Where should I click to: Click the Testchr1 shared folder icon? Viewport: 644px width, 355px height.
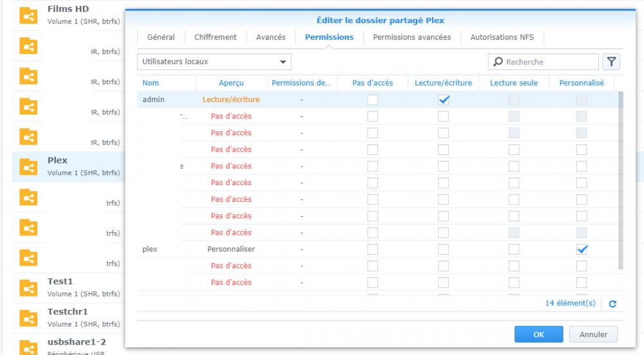(27, 318)
